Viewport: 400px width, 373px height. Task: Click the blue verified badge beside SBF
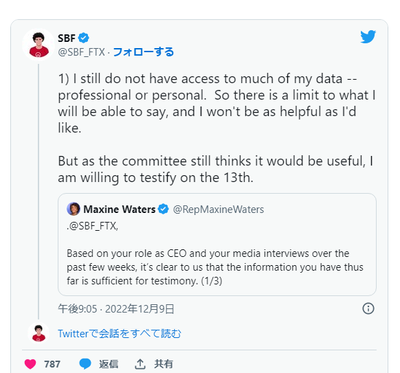click(84, 38)
